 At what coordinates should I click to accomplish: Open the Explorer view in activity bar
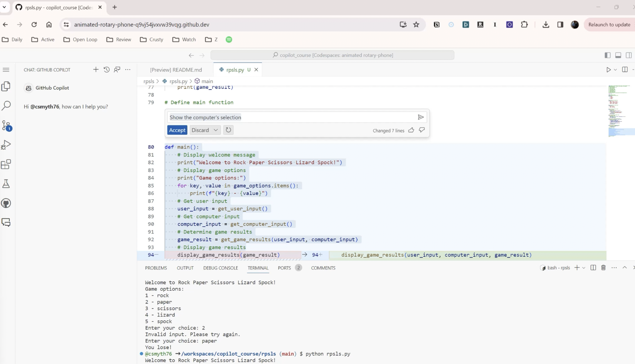(x=6, y=87)
